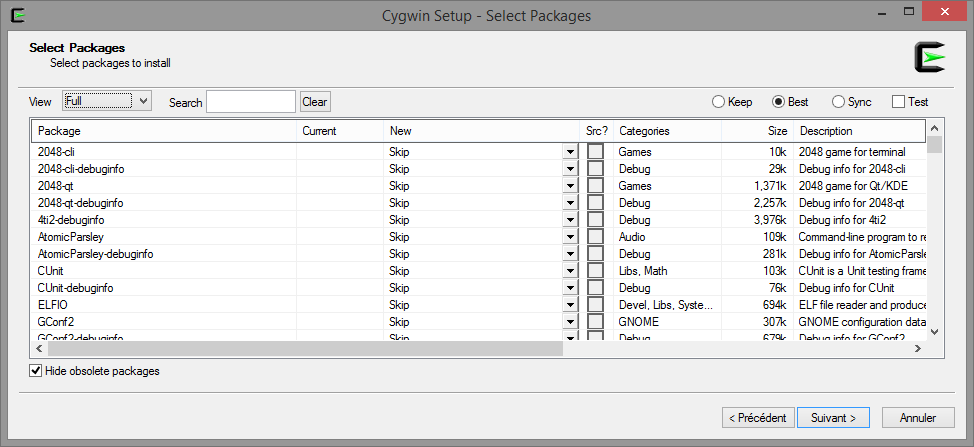The image size is (974, 447).
Task: Sort by the Src? column header
Action: click(596, 131)
